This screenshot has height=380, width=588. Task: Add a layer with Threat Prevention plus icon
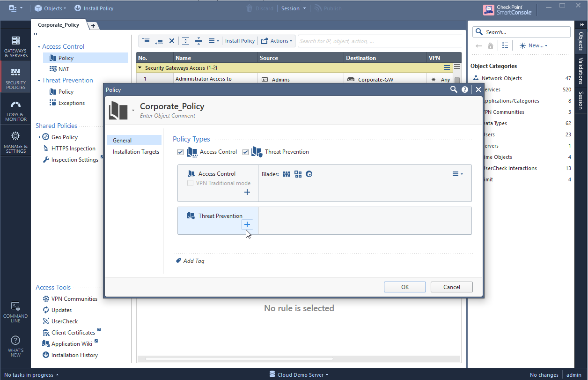point(247,224)
